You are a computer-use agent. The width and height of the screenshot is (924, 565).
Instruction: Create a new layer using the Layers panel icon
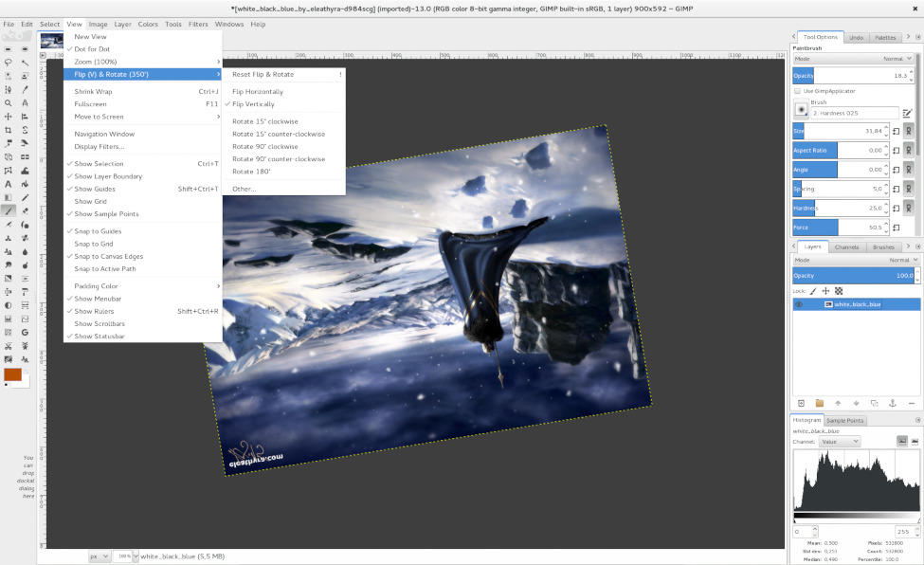click(802, 403)
